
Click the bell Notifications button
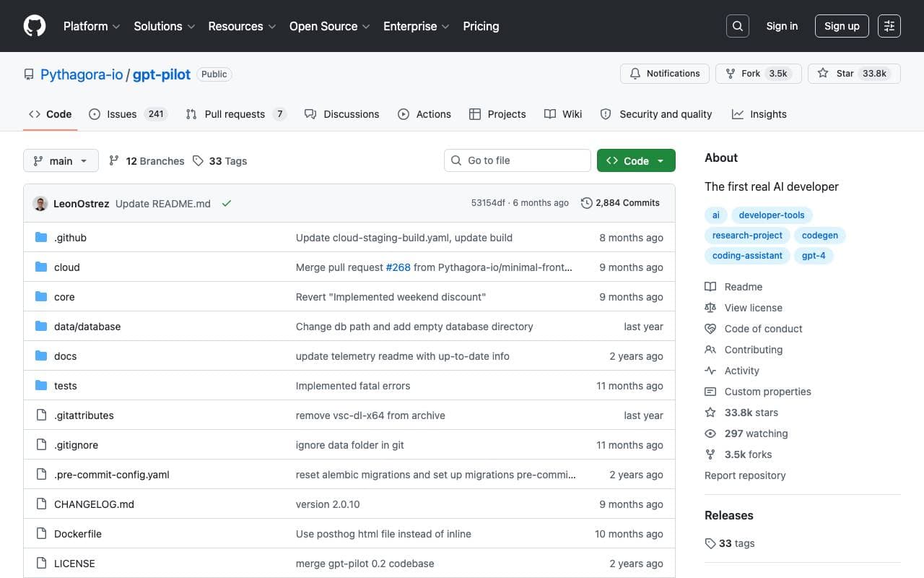[x=665, y=74]
